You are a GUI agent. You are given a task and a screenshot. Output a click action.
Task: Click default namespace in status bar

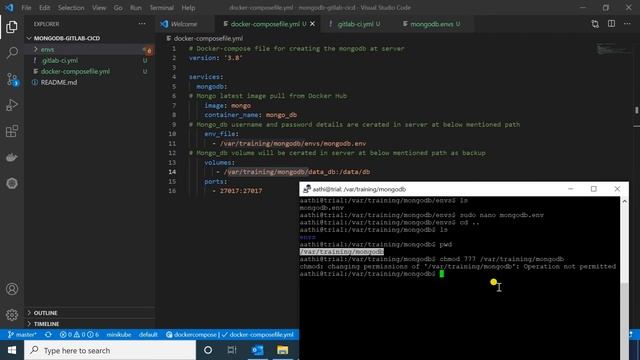[x=148, y=334]
